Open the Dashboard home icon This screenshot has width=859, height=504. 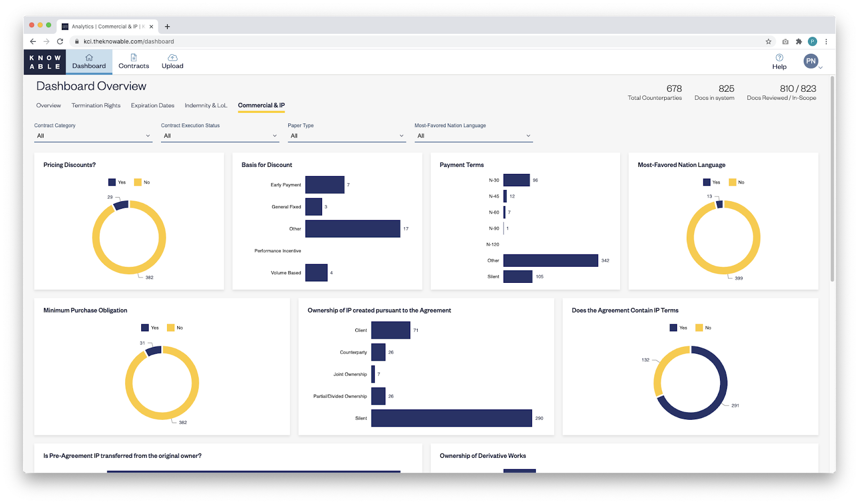tap(89, 57)
